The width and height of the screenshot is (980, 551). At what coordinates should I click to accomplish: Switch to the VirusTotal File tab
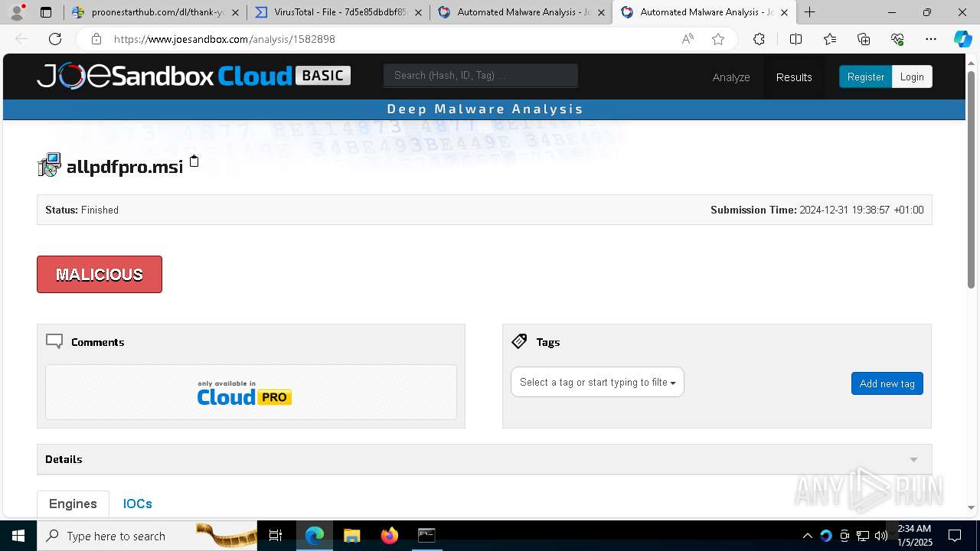point(338,12)
